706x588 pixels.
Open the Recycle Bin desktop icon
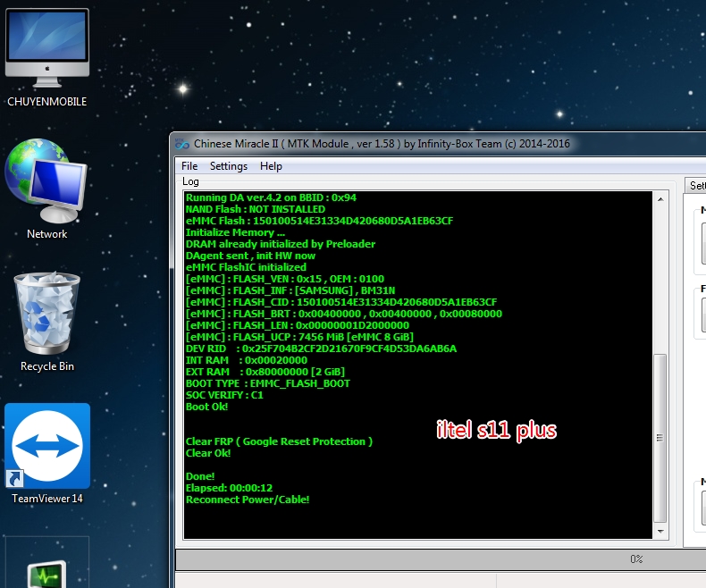[x=46, y=322]
